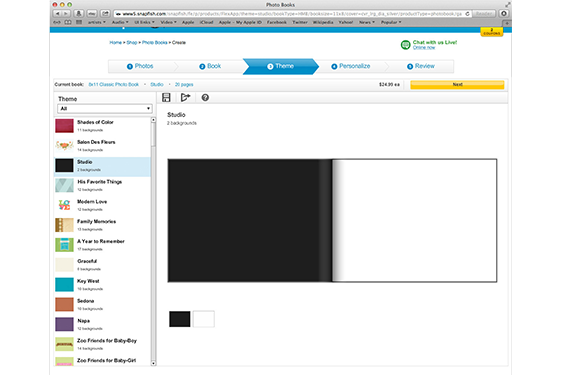Click the Online now chat link
The width and height of the screenshot is (566, 375).
click(424, 47)
